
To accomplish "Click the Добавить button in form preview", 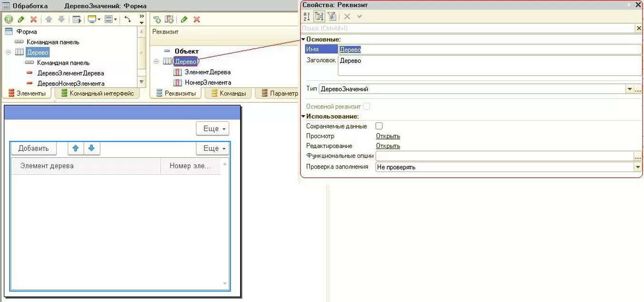I will [x=33, y=148].
